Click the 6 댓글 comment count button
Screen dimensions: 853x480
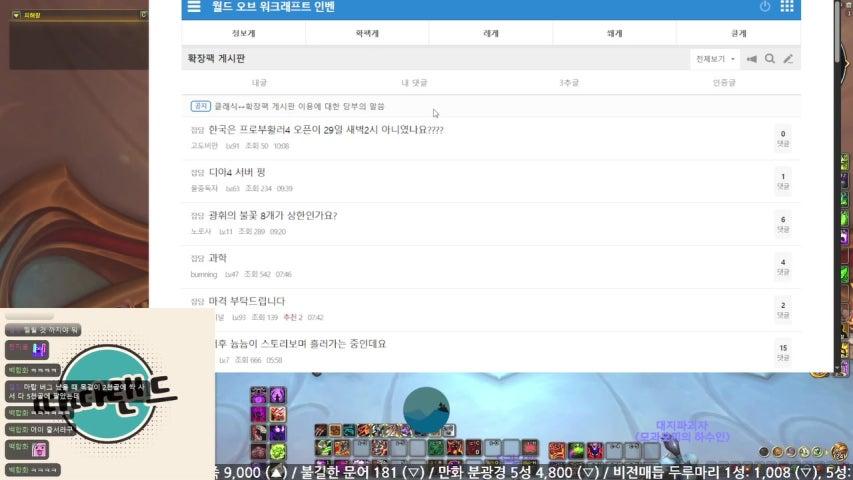coord(783,224)
